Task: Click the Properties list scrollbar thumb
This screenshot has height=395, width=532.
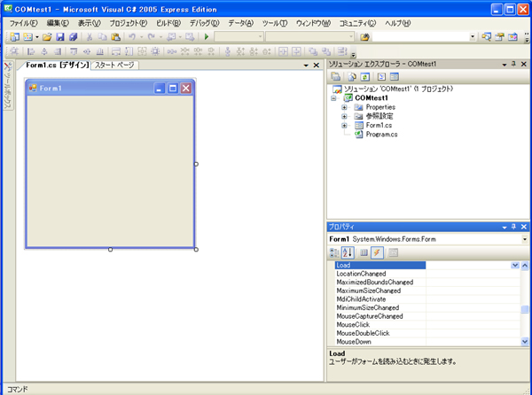Action: pos(525,309)
